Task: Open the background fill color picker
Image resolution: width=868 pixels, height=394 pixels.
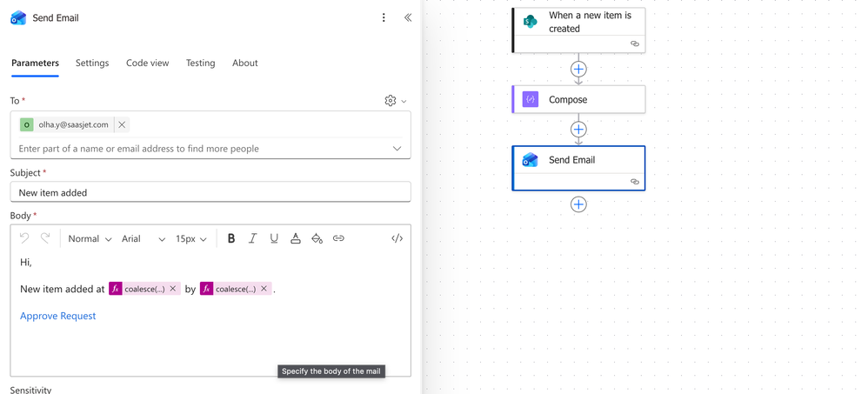Action: point(317,238)
